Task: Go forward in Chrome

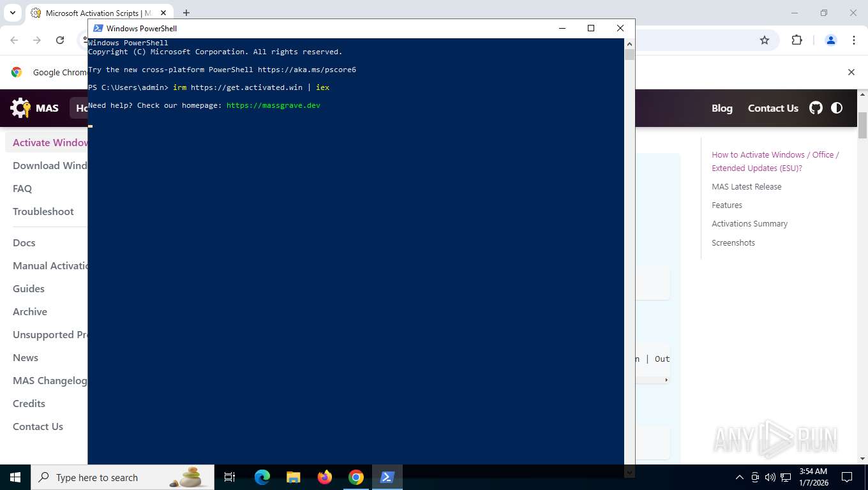Action: tap(37, 40)
